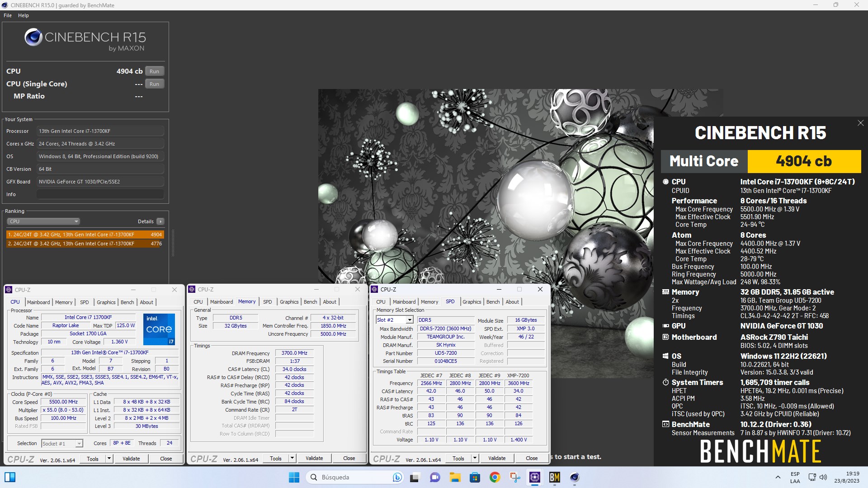Click the Cinebench R15 sphere logo

pyautogui.click(x=33, y=37)
